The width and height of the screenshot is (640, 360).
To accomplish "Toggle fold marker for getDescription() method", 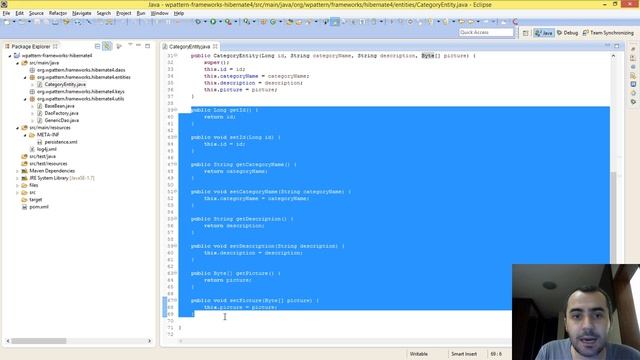I will click(x=176, y=219).
